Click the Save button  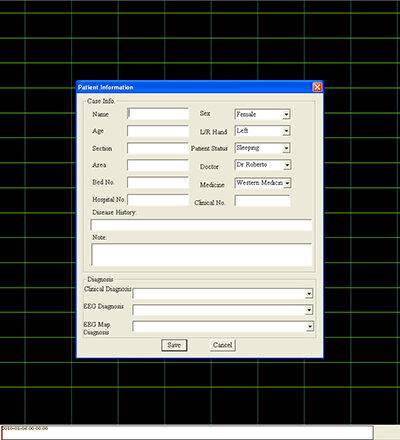point(174,345)
